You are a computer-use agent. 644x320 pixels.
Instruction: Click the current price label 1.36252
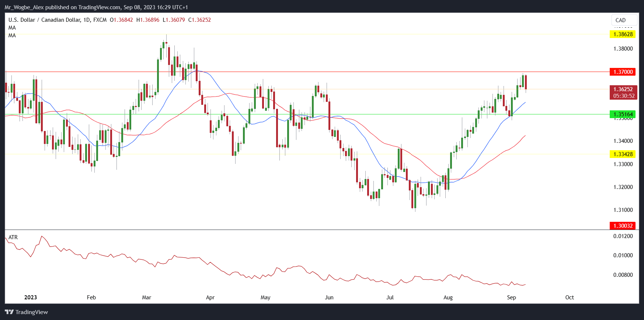[x=623, y=89]
